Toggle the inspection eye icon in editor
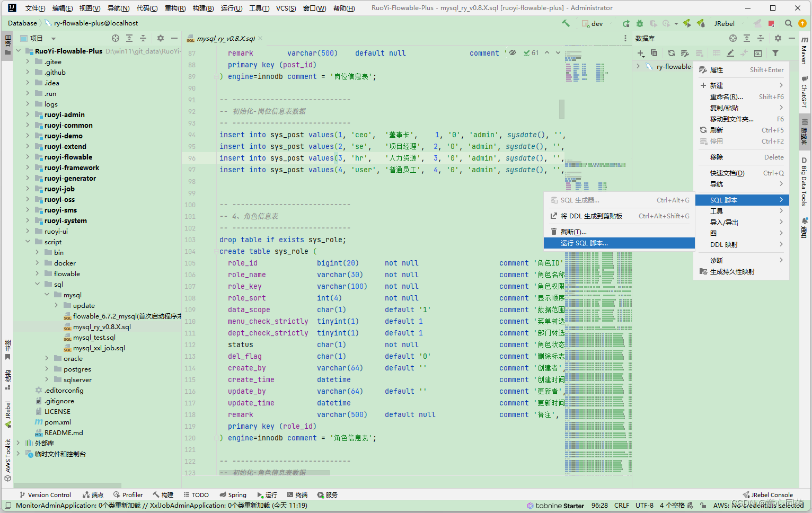Viewport: 812px width, 513px height. coord(513,53)
